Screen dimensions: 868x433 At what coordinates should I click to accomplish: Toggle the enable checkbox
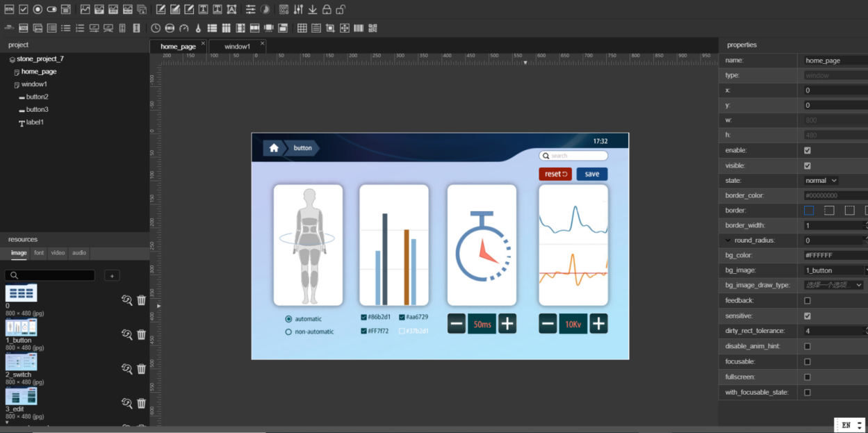click(807, 151)
